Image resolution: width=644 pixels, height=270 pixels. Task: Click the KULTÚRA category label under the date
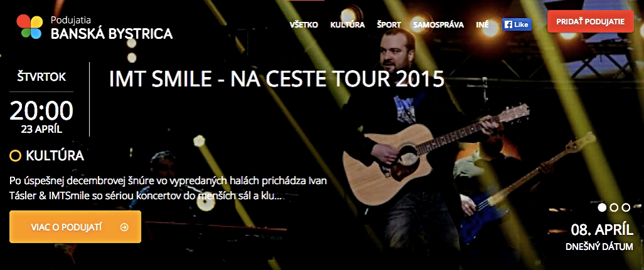pos(55,156)
